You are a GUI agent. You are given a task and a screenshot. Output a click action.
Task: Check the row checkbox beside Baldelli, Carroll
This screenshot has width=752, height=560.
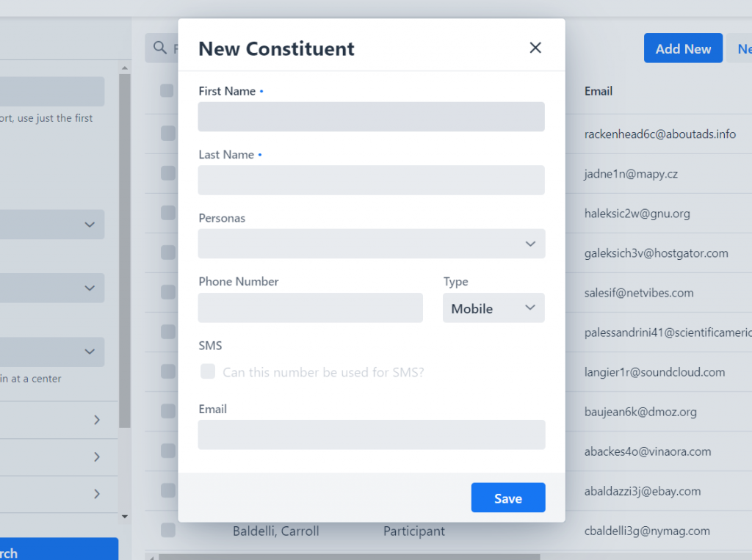[168, 530]
